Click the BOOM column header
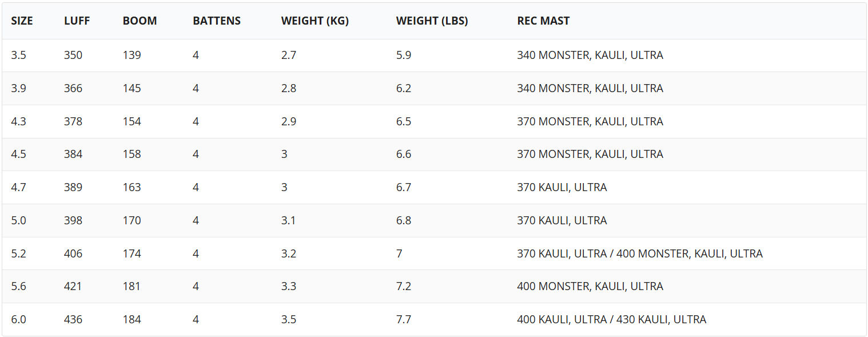Image resolution: width=868 pixels, height=337 pixels. pos(140,21)
